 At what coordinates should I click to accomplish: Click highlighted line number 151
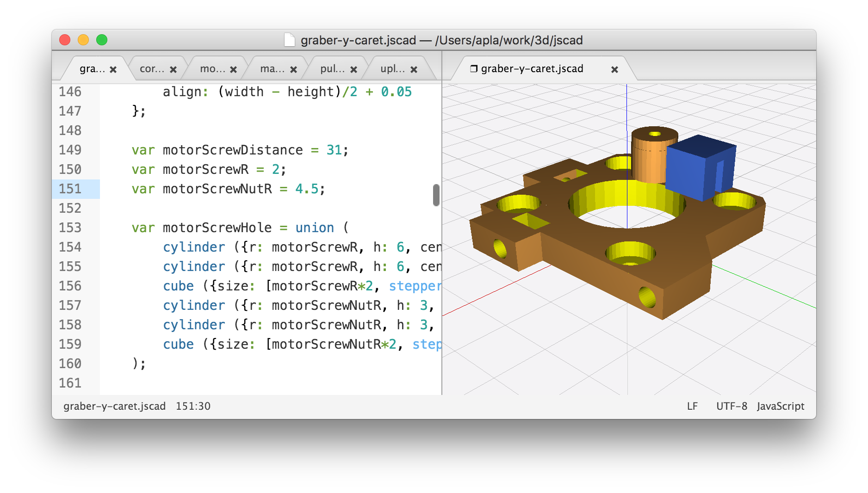(x=70, y=189)
